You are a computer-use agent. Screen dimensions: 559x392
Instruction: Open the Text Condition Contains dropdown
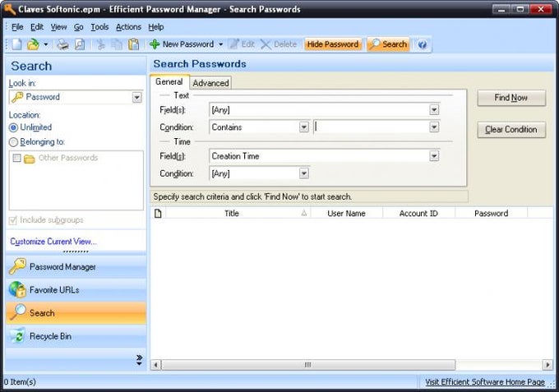pyautogui.click(x=303, y=127)
